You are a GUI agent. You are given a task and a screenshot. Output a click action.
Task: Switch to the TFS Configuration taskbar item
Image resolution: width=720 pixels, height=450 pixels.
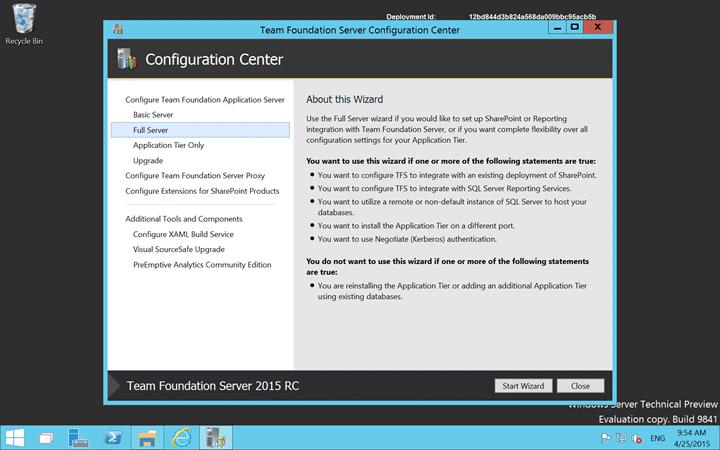click(216, 438)
